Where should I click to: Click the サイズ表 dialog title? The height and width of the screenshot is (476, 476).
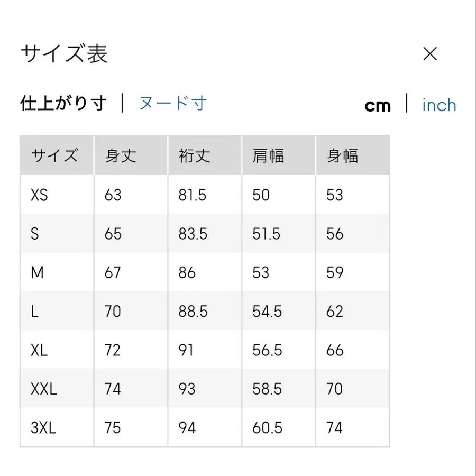(x=63, y=53)
